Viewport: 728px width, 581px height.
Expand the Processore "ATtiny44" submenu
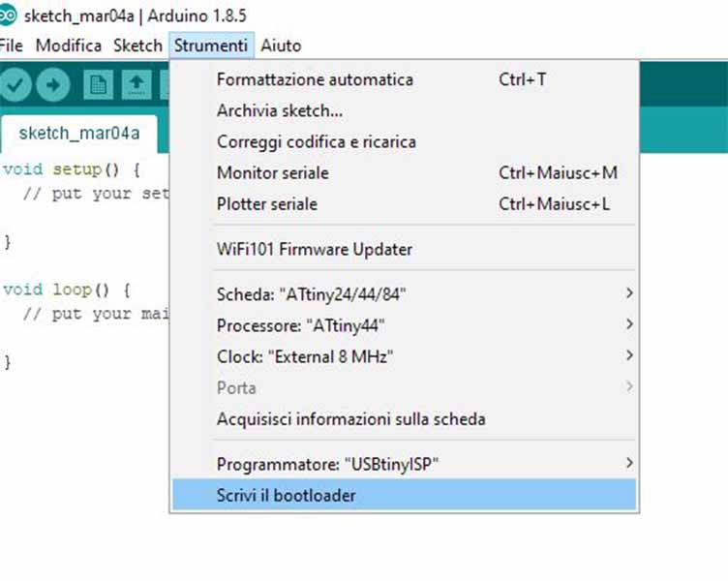tap(404, 325)
